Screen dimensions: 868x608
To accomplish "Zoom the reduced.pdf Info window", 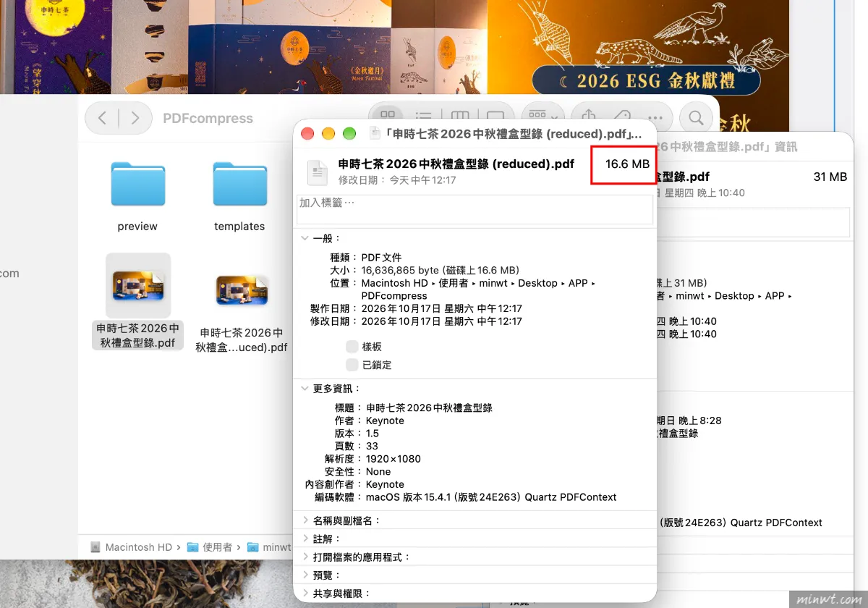I will pyautogui.click(x=349, y=134).
